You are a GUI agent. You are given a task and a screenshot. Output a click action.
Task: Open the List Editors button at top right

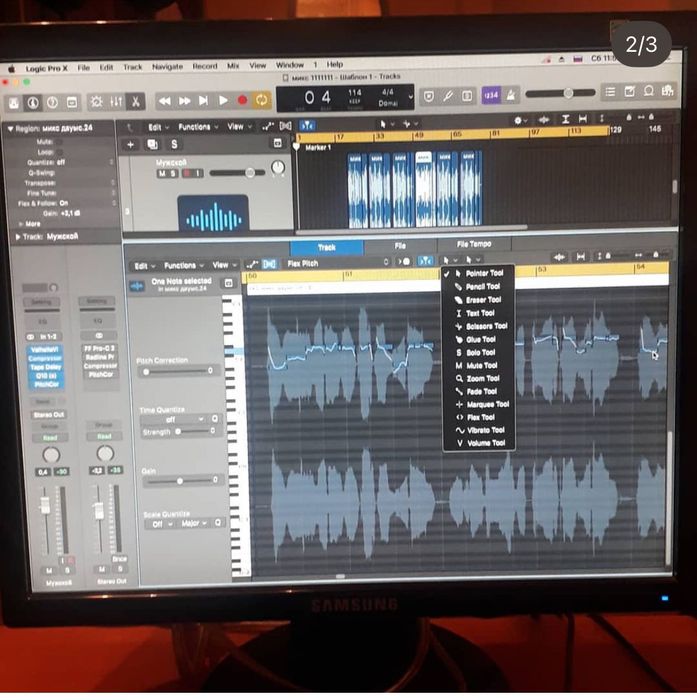pos(610,92)
